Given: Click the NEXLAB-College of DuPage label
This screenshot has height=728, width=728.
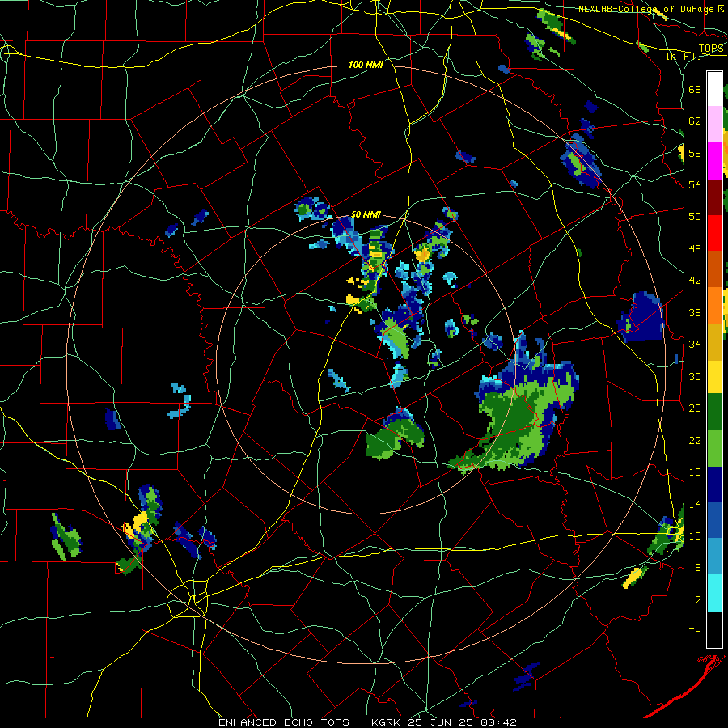Looking at the screenshot, I should pos(647,9).
